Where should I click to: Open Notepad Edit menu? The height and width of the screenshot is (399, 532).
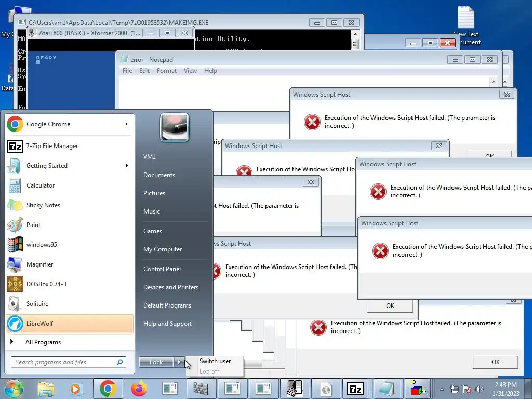tap(144, 71)
